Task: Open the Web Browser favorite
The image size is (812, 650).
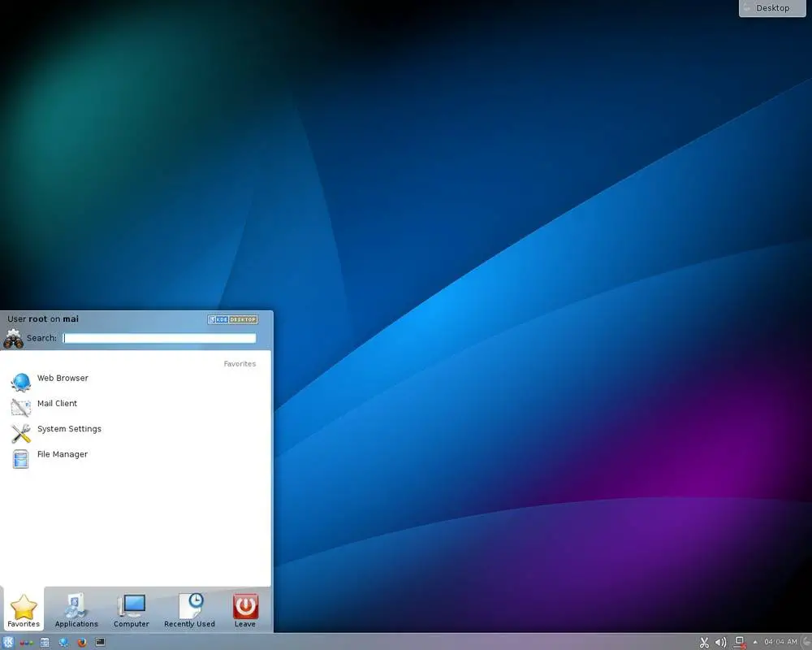Action: click(x=62, y=379)
